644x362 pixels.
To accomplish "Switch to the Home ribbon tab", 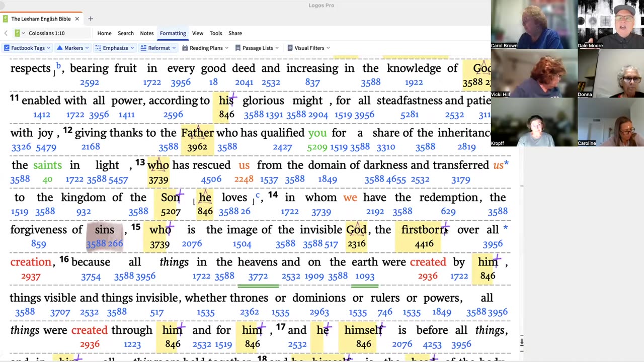I will [104, 33].
